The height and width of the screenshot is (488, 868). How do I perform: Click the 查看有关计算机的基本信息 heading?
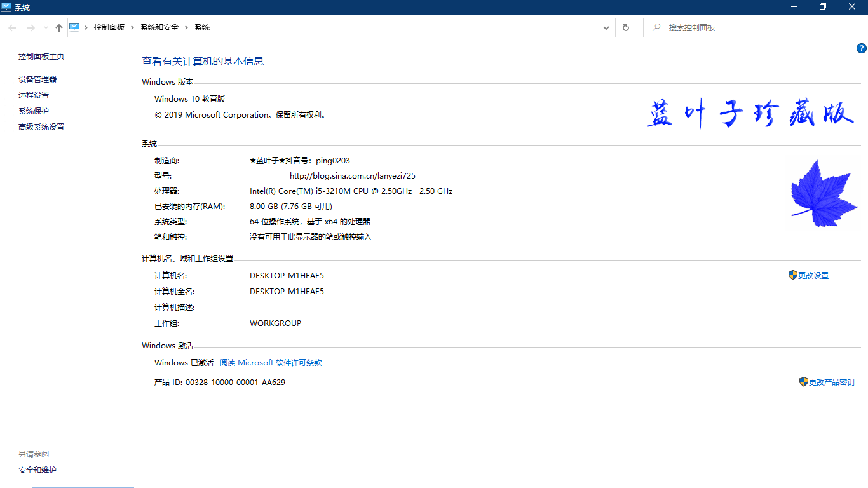(203, 62)
